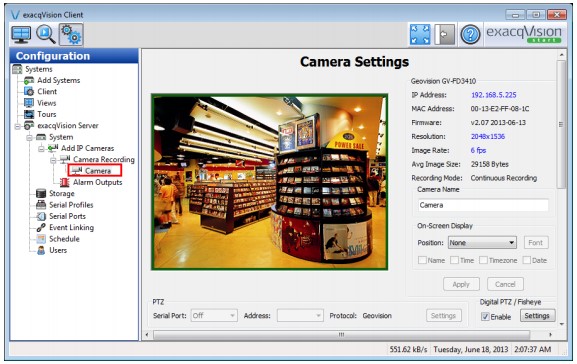
Task: Click the 2048x1536 resolution link
Action: [488, 136]
